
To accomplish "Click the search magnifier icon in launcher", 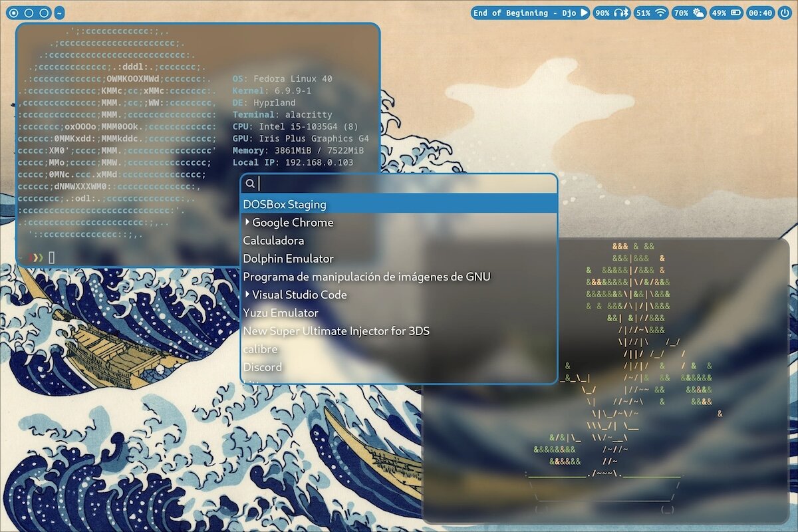I will tap(250, 184).
